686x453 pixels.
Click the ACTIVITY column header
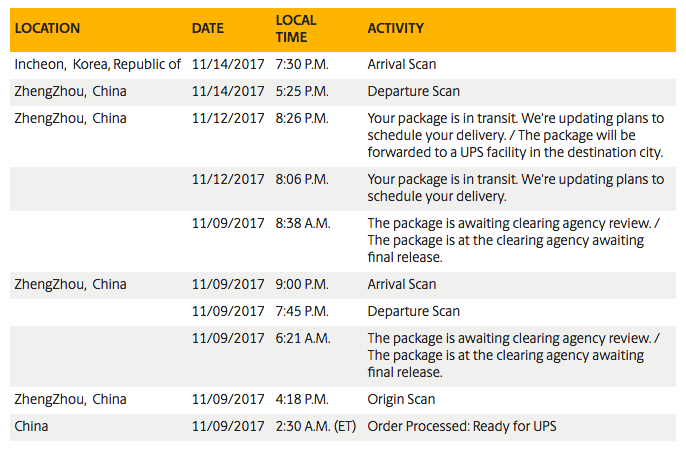[396, 28]
